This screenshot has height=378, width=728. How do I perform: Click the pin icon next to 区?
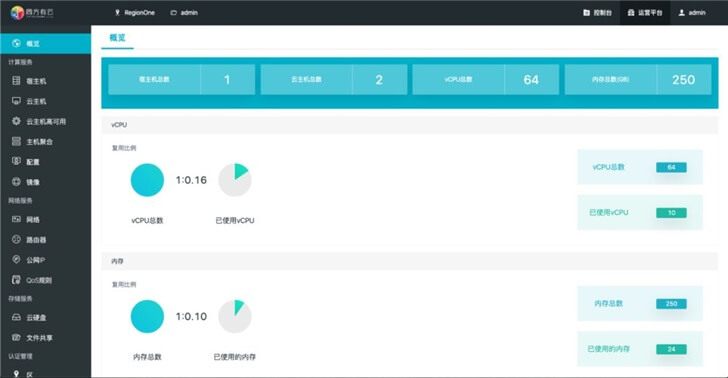(x=16, y=374)
